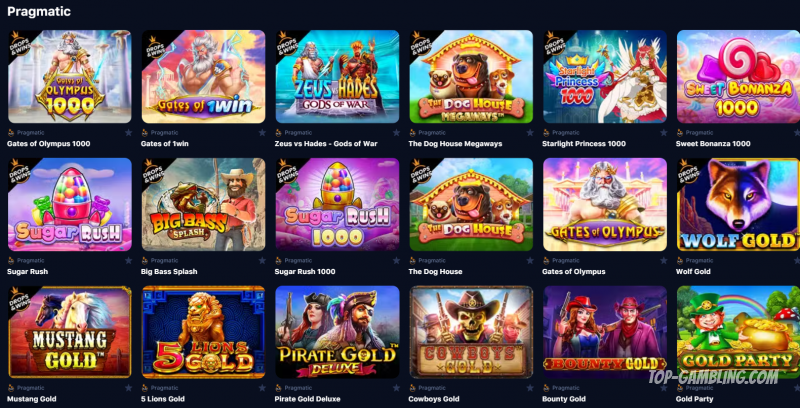Open Bounty Gold game tile

point(605,332)
